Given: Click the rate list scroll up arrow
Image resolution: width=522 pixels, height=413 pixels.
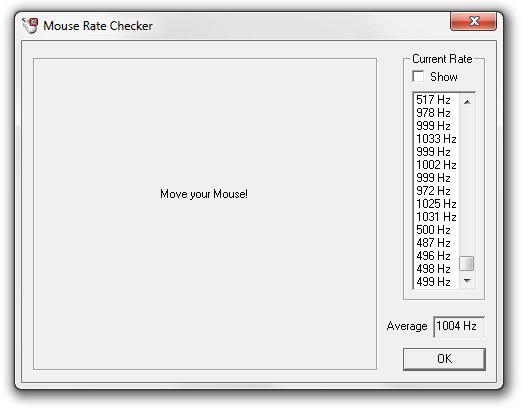Looking at the screenshot, I should tap(467, 102).
